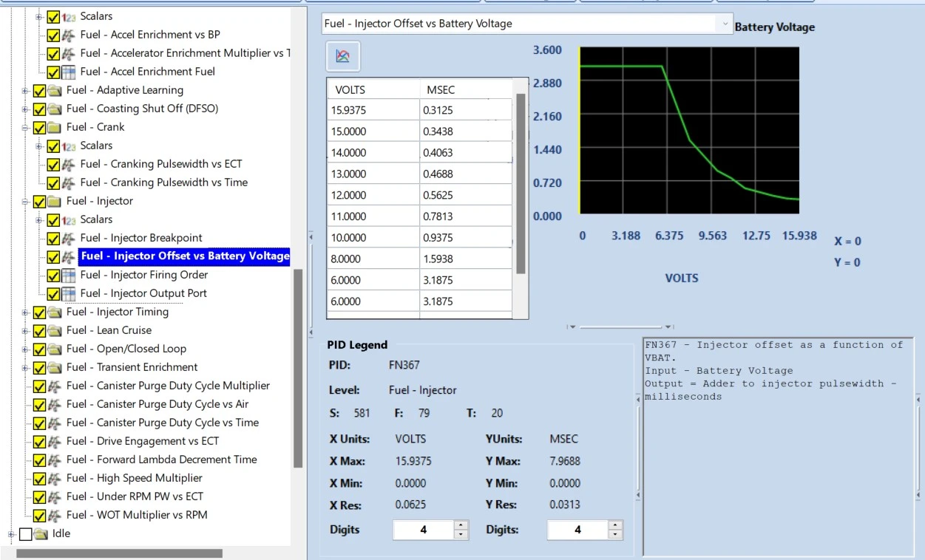Click the Scalars 123 icon under Fuel - Injector
Image resolution: width=925 pixels, height=560 pixels.
coord(70,219)
